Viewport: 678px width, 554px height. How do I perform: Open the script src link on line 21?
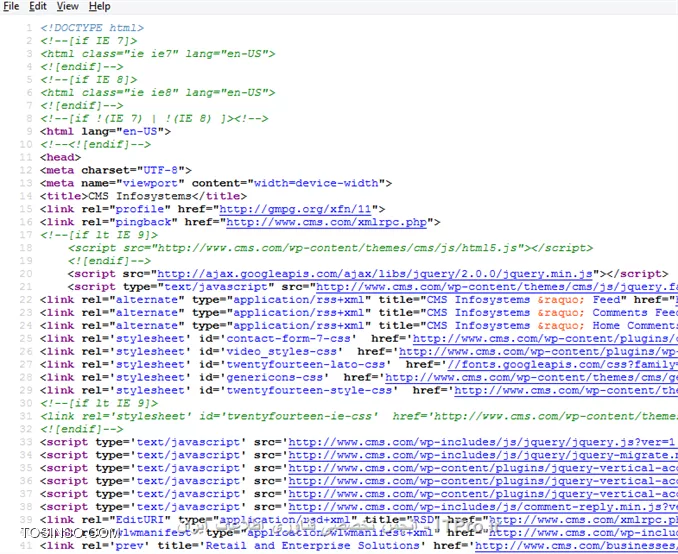coord(497,287)
